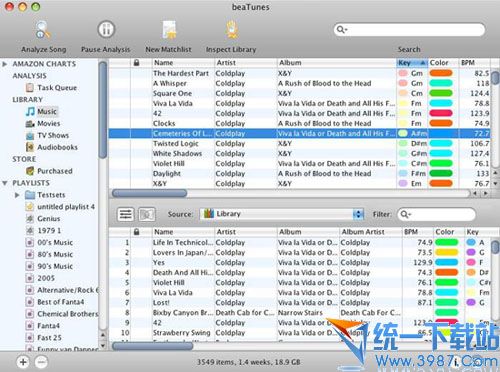Create a New Matchlist
The height and width of the screenshot is (372, 500).
(x=169, y=30)
